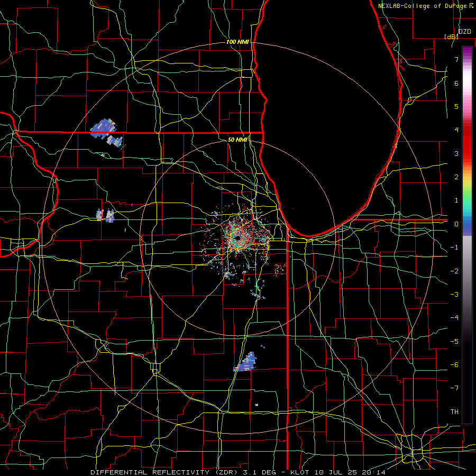Click the paired gray-blue echoes west of the radar

tap(105, 215)
